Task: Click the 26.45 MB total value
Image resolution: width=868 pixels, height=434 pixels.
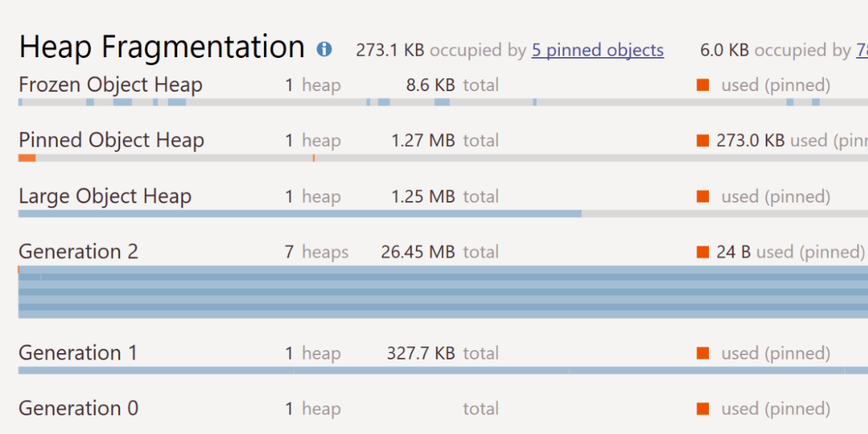Action: coord(418,252)
